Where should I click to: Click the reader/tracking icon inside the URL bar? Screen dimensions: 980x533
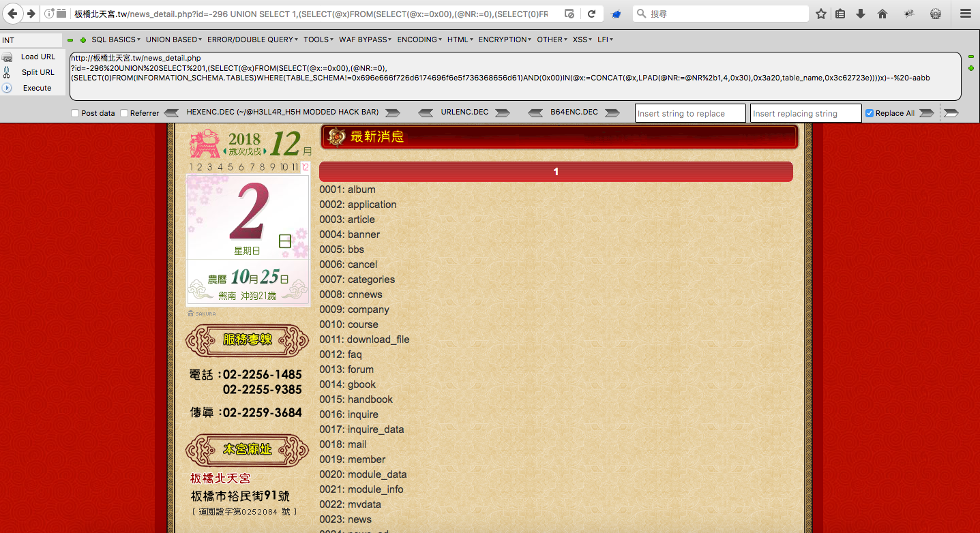(569, 14)
